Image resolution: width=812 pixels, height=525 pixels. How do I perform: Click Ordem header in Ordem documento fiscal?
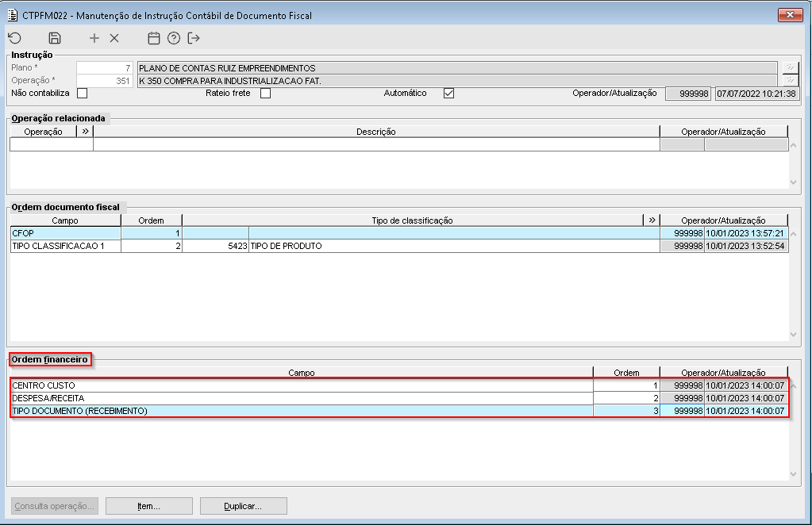click(x=152, y=220)
